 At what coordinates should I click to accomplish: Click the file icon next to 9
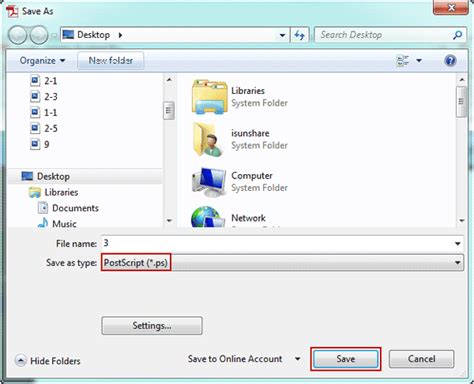tap(35, 144)
